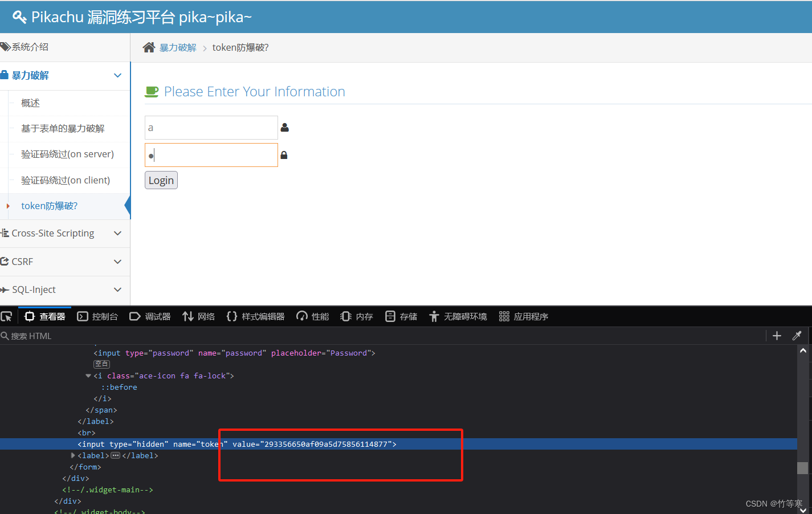This screenshot has width=812, height=514.
Task: Expand the Cross-Site Scripting menu chevron
Action: click(x=117, y=233)
